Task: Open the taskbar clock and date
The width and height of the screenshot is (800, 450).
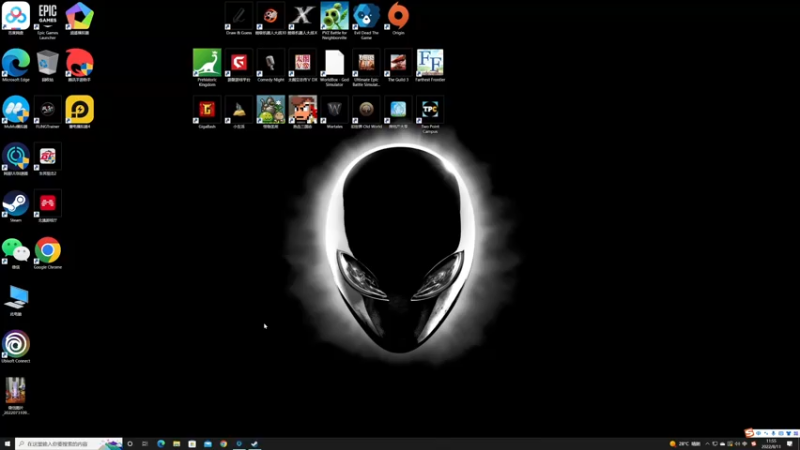Action: [771, 444]
